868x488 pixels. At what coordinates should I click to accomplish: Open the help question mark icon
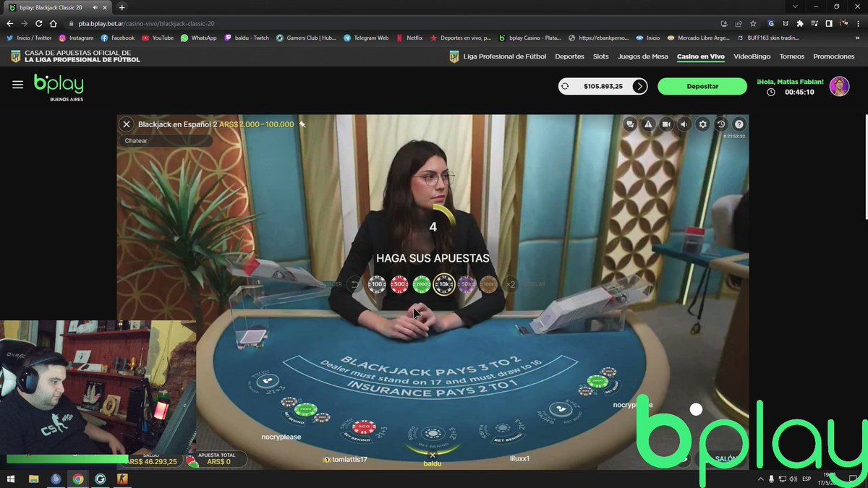tap(739, 124)
